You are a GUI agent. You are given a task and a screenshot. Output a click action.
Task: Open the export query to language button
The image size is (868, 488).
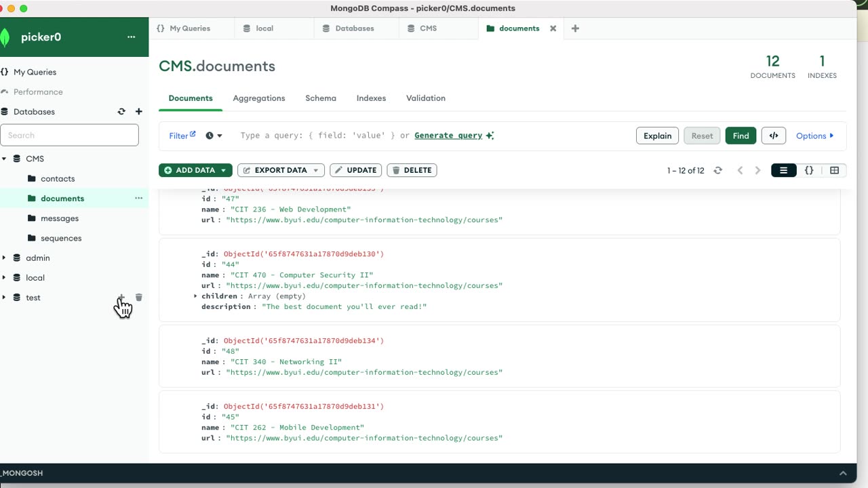(x=774, y=136)
